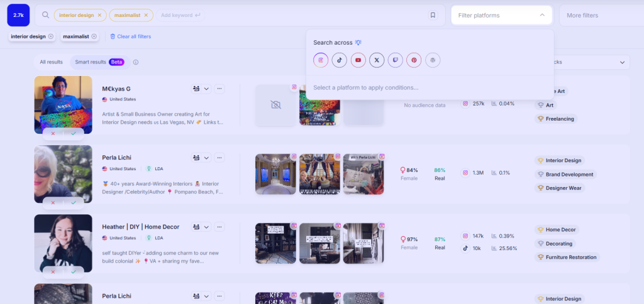Screen dimensions: 644x304
Task: Click the bookmark icon in search bar
Action: click(x=433, y=15)
